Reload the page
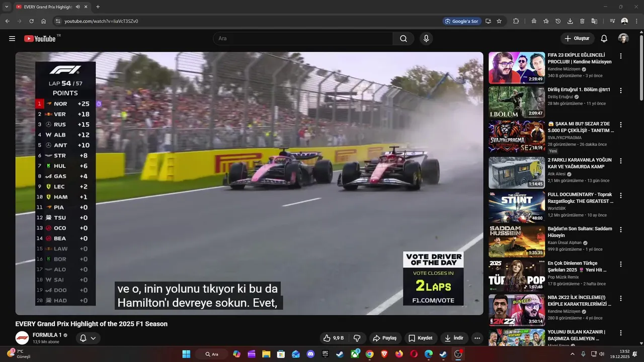The width and height of the screenshot is (644, 362). pos(31,21)
